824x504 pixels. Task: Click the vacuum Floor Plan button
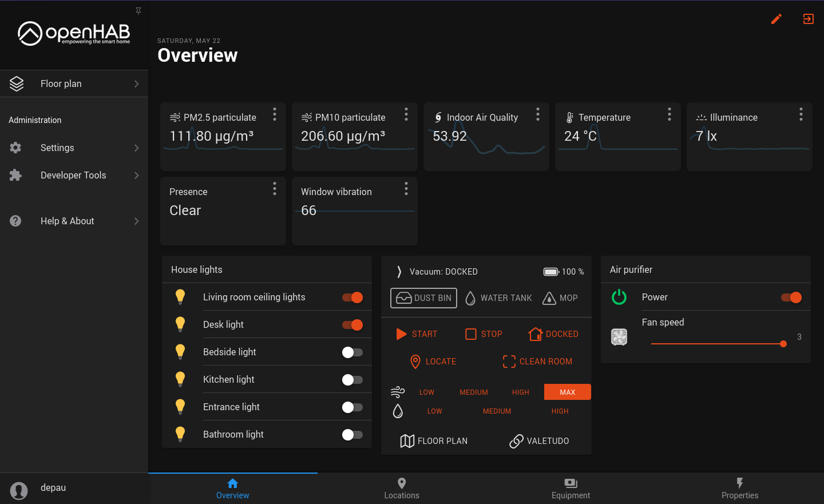tap(434, 441)
